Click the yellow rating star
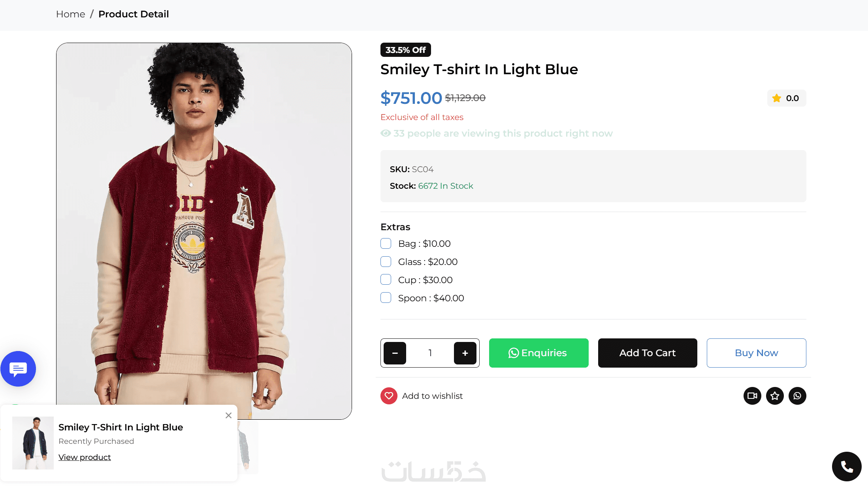868x492 pixels. click(777, 98)
